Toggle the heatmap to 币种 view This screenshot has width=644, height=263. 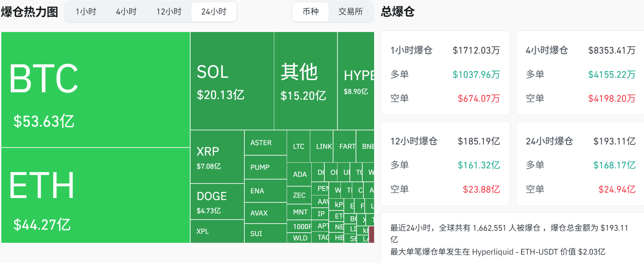pos(310,12)
